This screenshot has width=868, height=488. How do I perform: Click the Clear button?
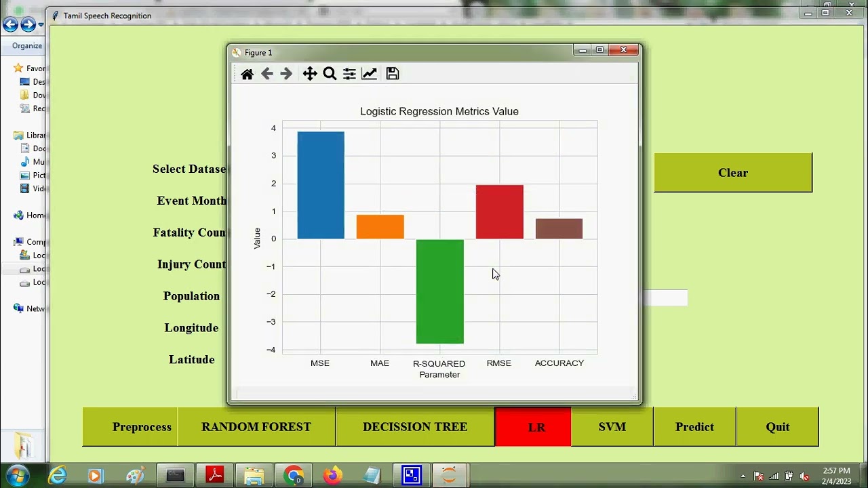733,172
